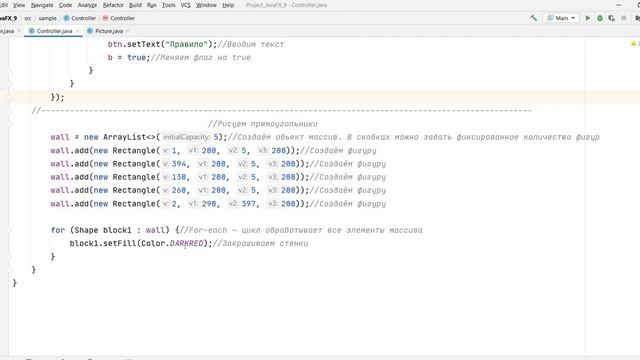Viewport: 640px width, 360px height.
Task: Click blue Controller class icon in breadcrumb
Action: pos(67,18)
